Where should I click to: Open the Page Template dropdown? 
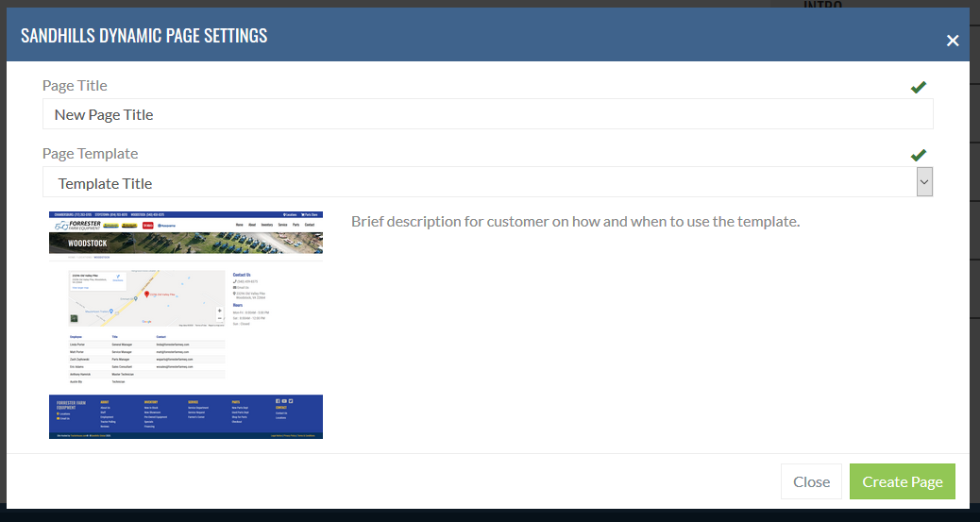click(487, 182)
